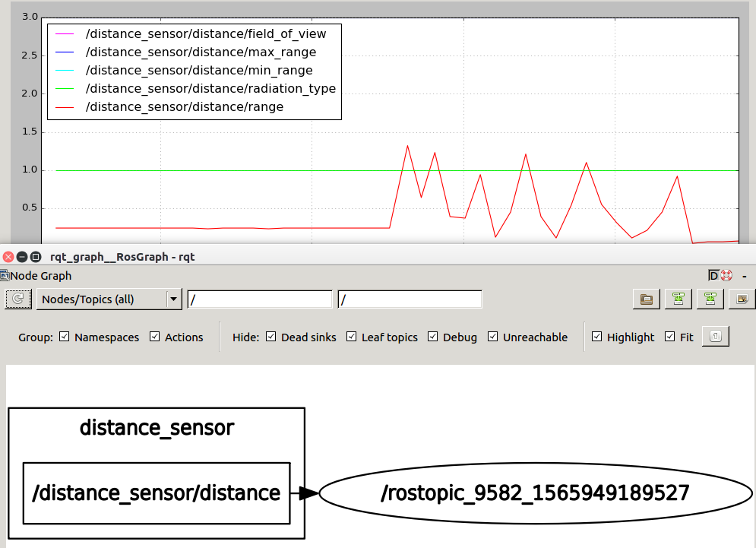
Task: Click the cyan legend line for min_range
Action: (x=65, y=71)
